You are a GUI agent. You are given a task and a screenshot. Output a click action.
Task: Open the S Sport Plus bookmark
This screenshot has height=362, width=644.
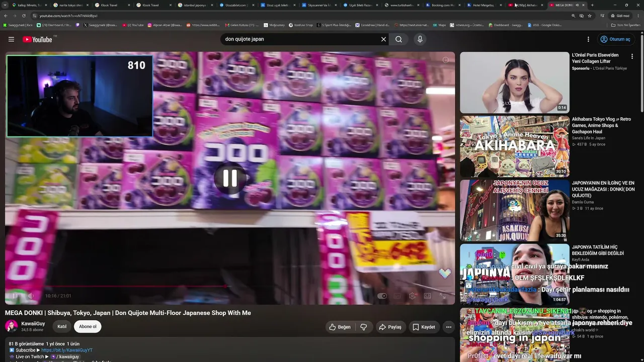tap(334, 25)
